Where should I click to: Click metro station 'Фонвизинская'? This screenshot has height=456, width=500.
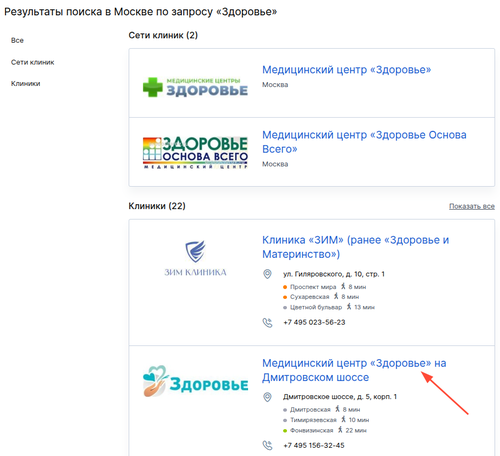[311, 431]
